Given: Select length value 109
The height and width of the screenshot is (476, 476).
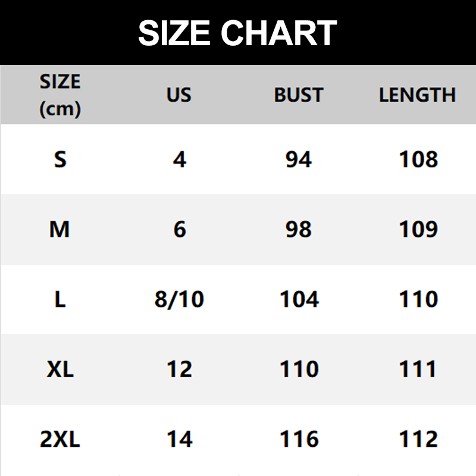Looking at the screenshot, I should click(x=418, y=229).
